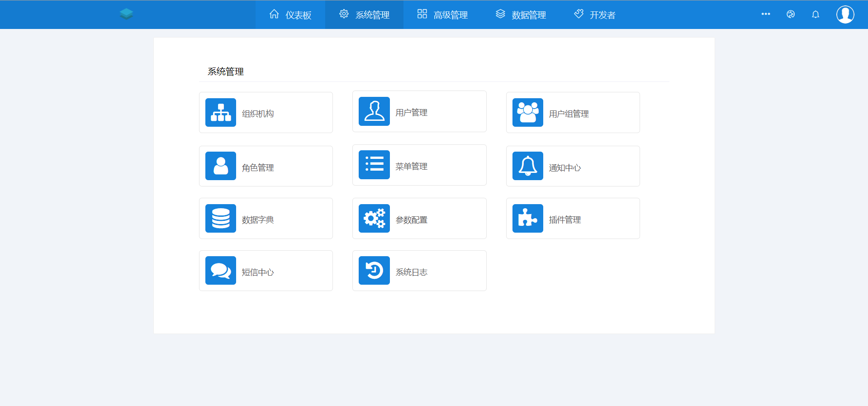Click the menu management list icon

click(374, 165)
